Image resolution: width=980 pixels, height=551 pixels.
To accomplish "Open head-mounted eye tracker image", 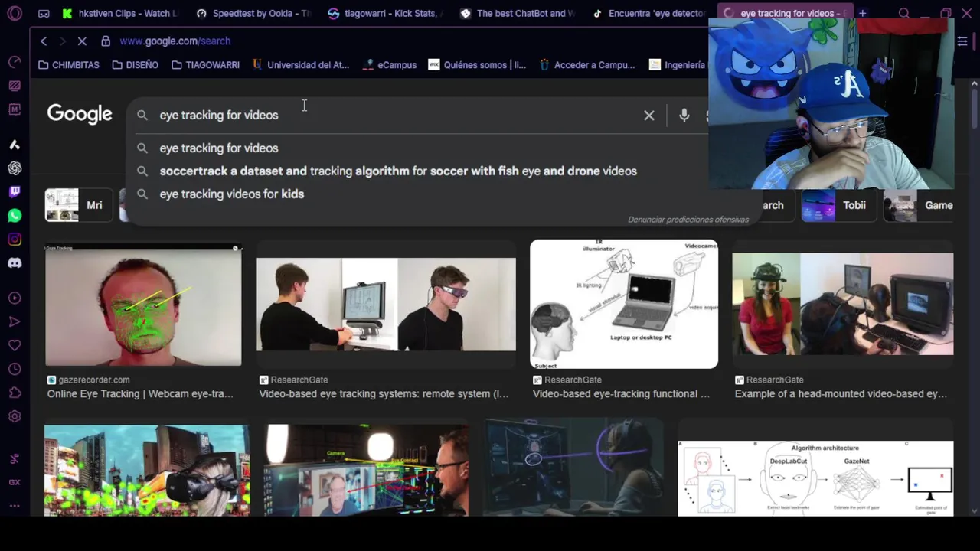I will (x=842, y=305).
